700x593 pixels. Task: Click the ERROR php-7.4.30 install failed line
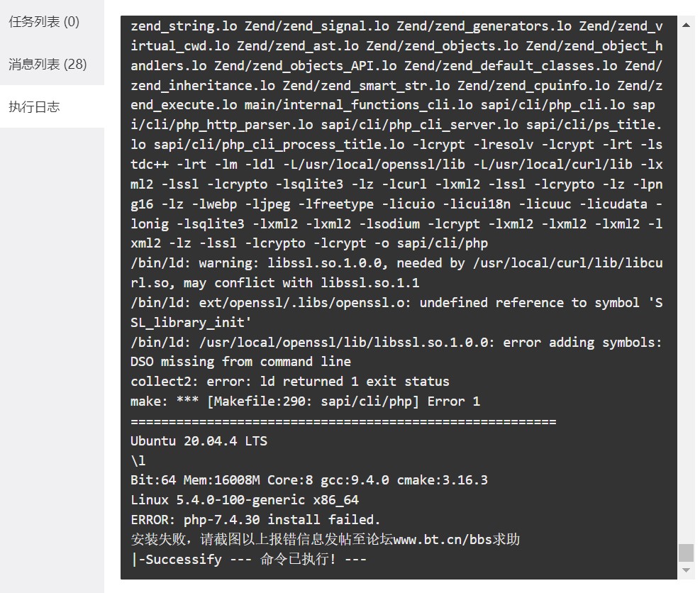255,520
